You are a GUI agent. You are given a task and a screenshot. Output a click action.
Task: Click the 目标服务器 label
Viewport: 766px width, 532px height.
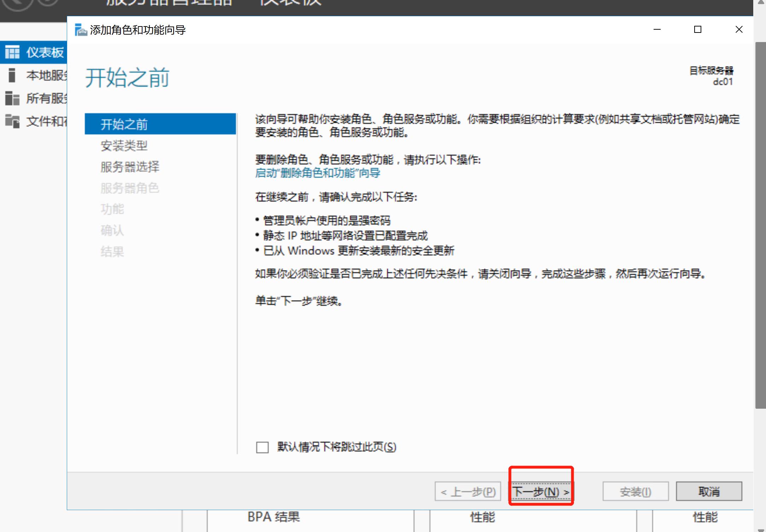(711, 71)
